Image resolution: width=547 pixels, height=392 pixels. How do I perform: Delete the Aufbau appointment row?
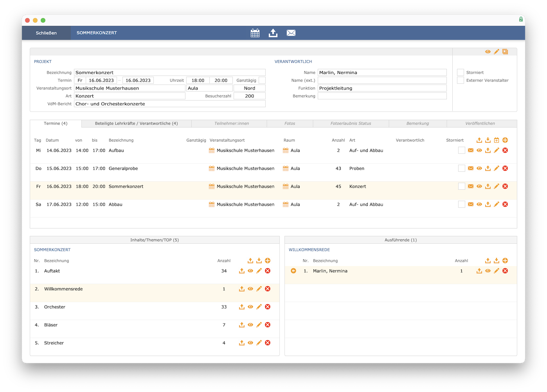(505, 150)
